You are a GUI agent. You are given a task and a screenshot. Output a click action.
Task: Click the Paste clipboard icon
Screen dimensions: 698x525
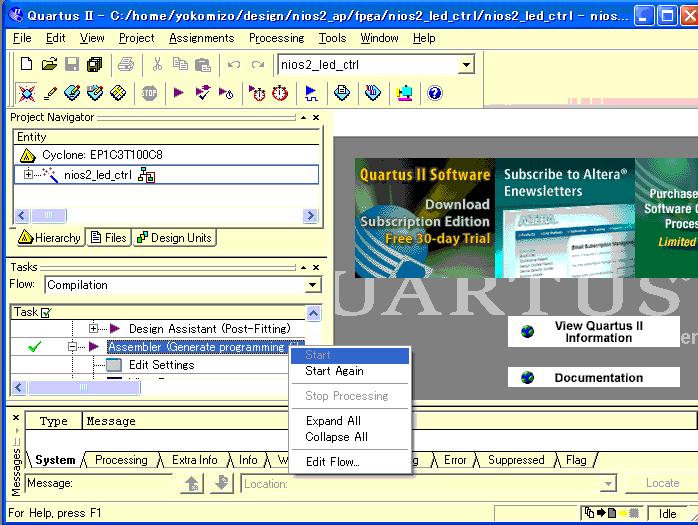[203, 65]
